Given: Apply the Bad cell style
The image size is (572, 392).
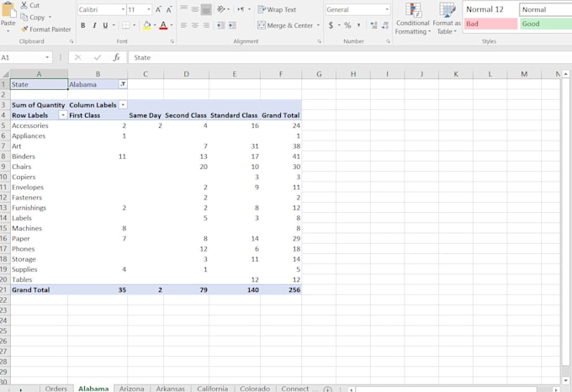Looking at the screenshot, I should click(x=490, y=24).
